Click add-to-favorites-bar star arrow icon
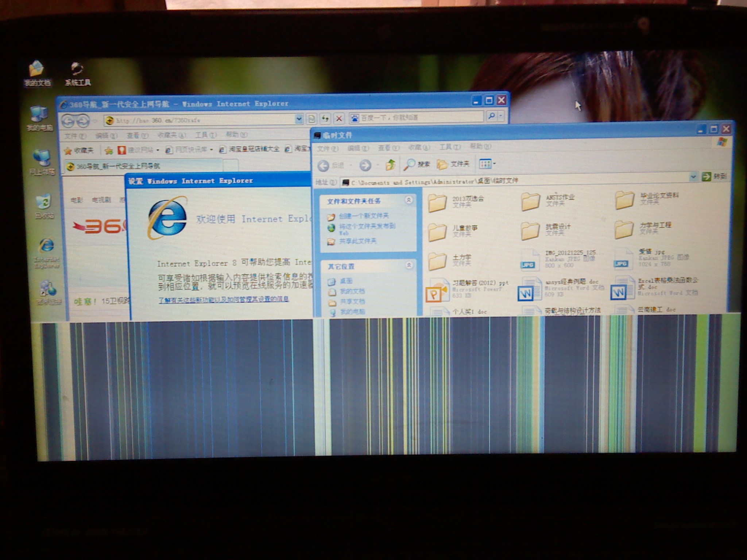Viewport: 747px width, 560px height. point(108,150)
